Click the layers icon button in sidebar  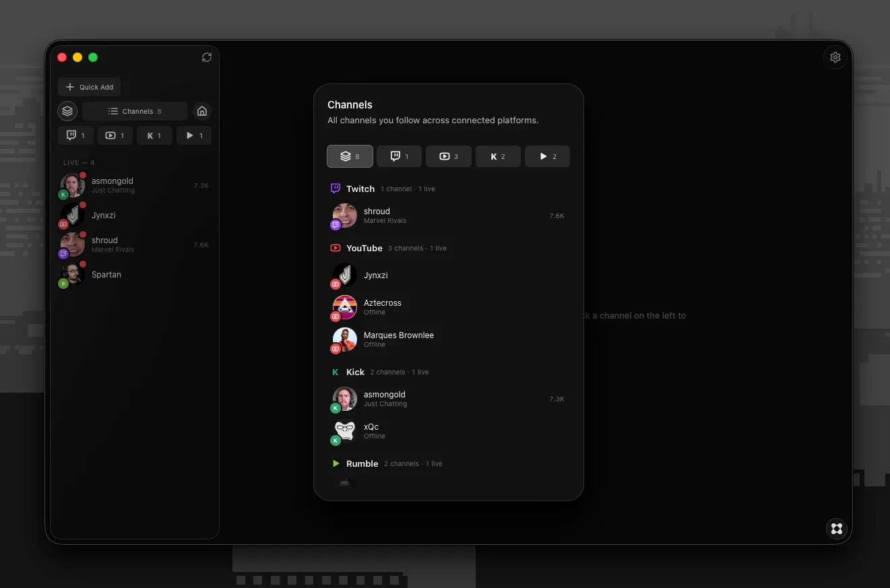pyautogui.click(x=67, y=111)
